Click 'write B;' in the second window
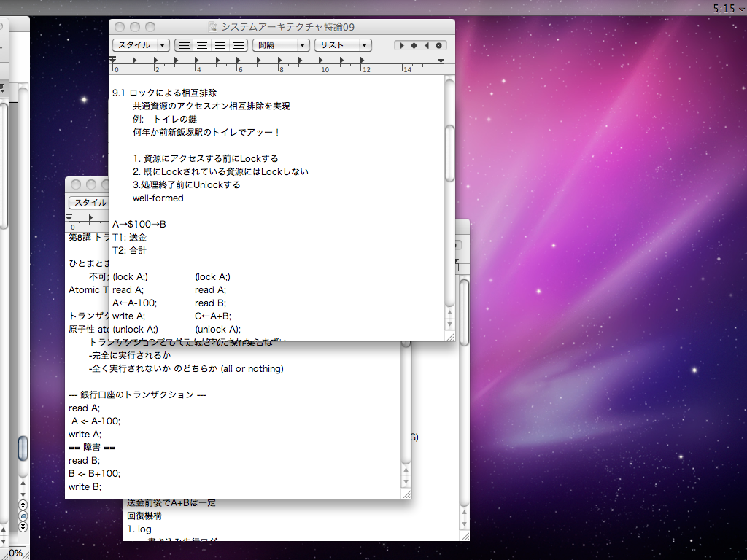The height and width of the screenshot is (560, 747). (85, 486)
